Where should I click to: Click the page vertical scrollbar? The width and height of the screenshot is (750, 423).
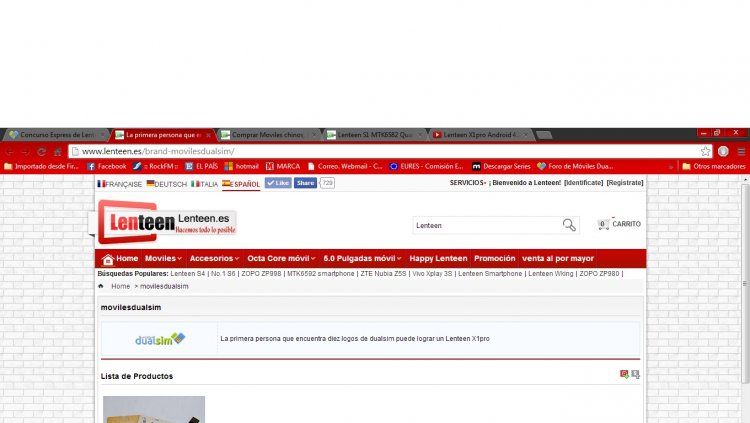click(x=745, y=282)
